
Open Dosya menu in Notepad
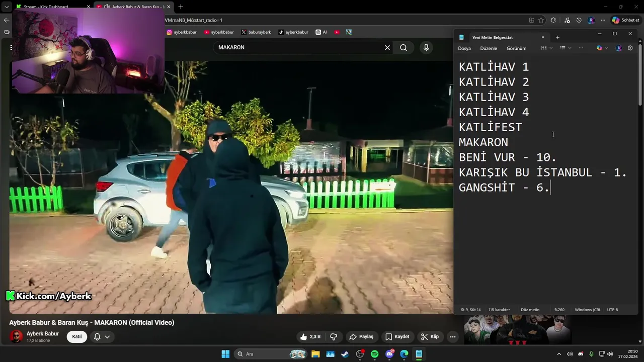464,48
